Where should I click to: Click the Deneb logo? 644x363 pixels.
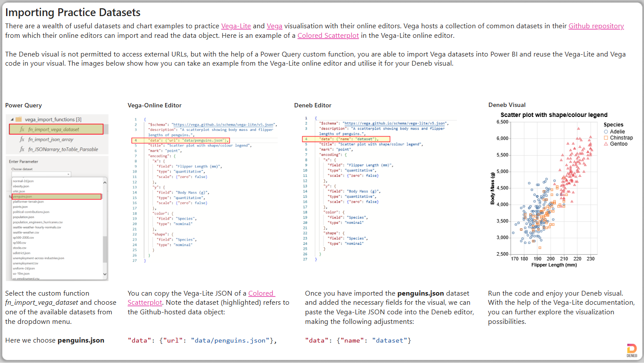[x=632, y=350]
